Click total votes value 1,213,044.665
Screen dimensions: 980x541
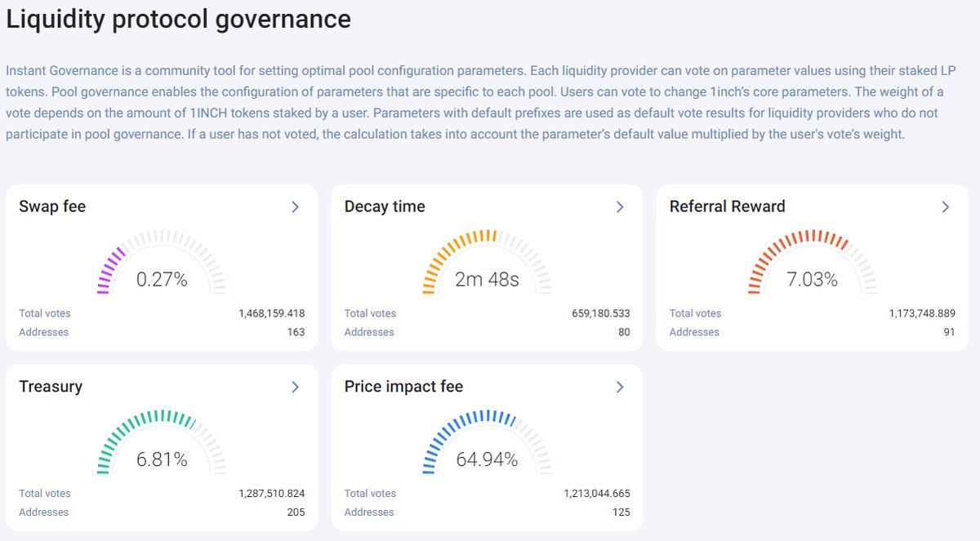(x=597, y=493)
